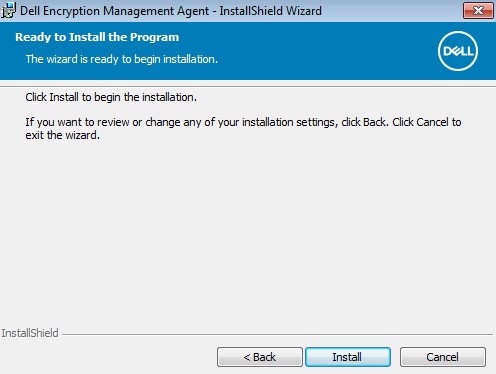
Task: Click the words 'exit the wizard.'
Action: 63,135
